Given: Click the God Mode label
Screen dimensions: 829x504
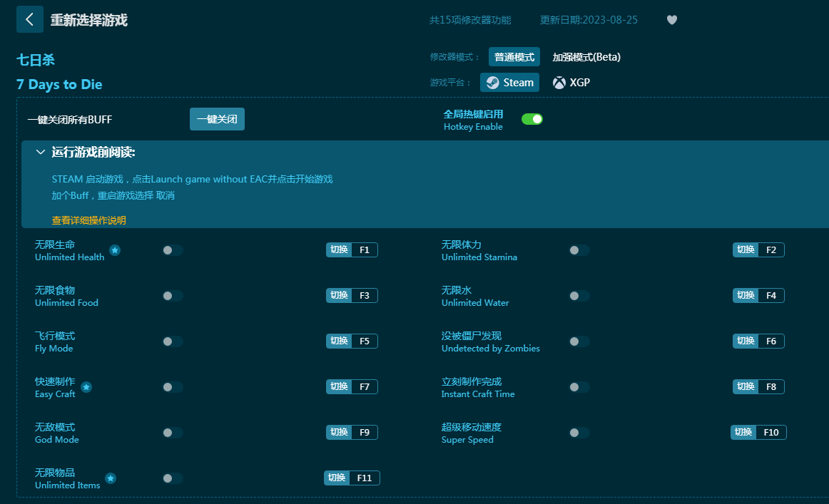Looking at the screenshot, I should (x=56, y=440).
